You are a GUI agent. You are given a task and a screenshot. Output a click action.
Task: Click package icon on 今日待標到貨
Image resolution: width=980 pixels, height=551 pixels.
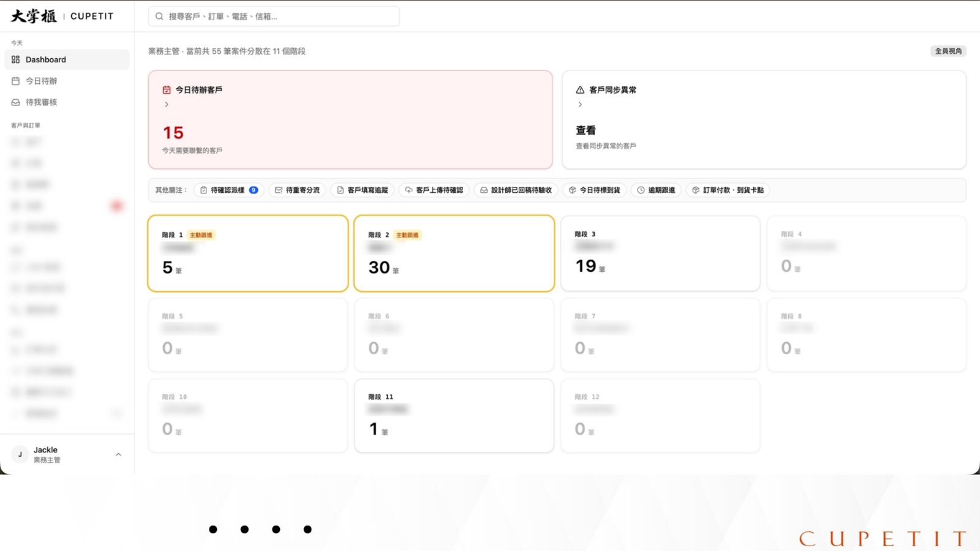click(x=573, y=190)
